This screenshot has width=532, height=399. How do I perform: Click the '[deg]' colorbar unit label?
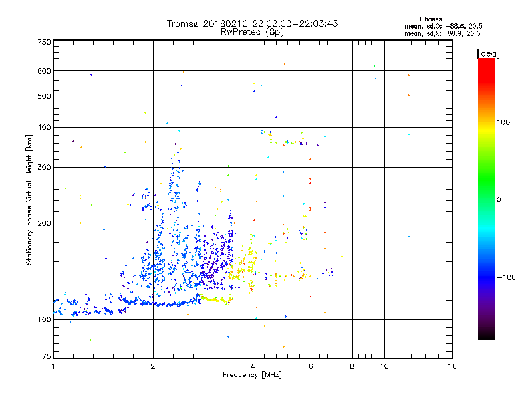[488, 54]
